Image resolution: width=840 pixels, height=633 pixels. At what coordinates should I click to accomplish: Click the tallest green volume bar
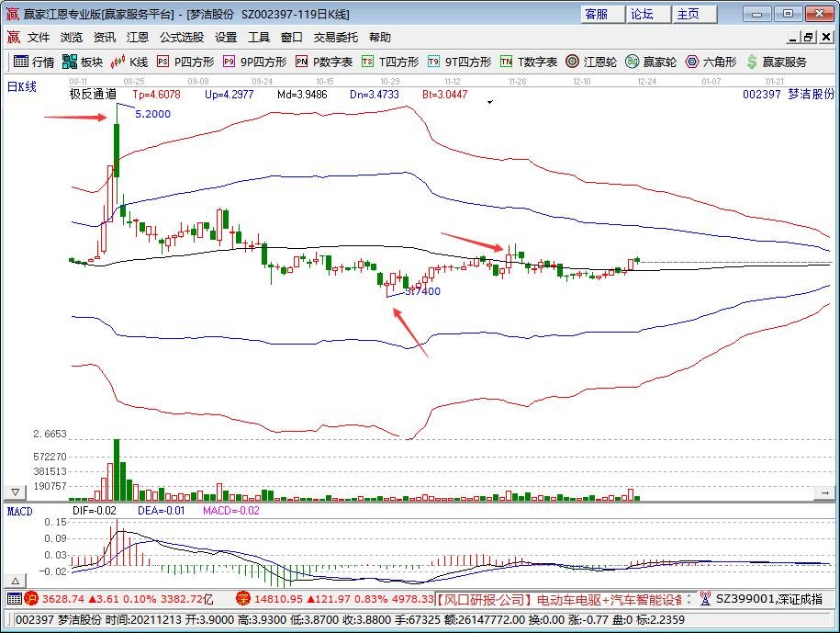point(117,469)
